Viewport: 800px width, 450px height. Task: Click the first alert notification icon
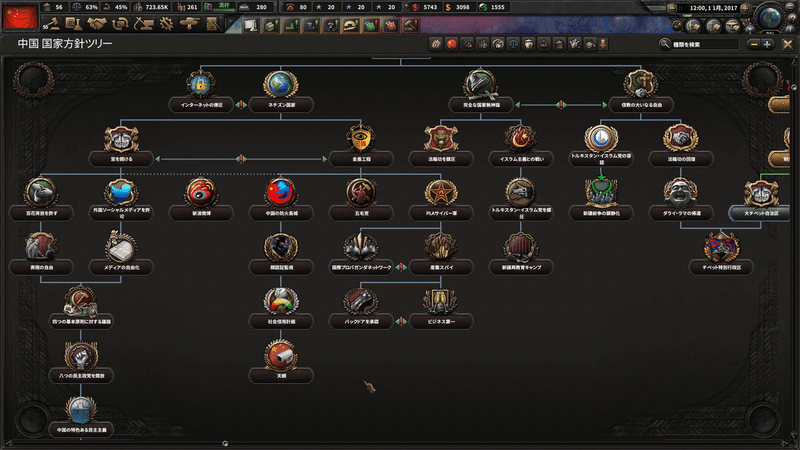click(x=251, y=25)
